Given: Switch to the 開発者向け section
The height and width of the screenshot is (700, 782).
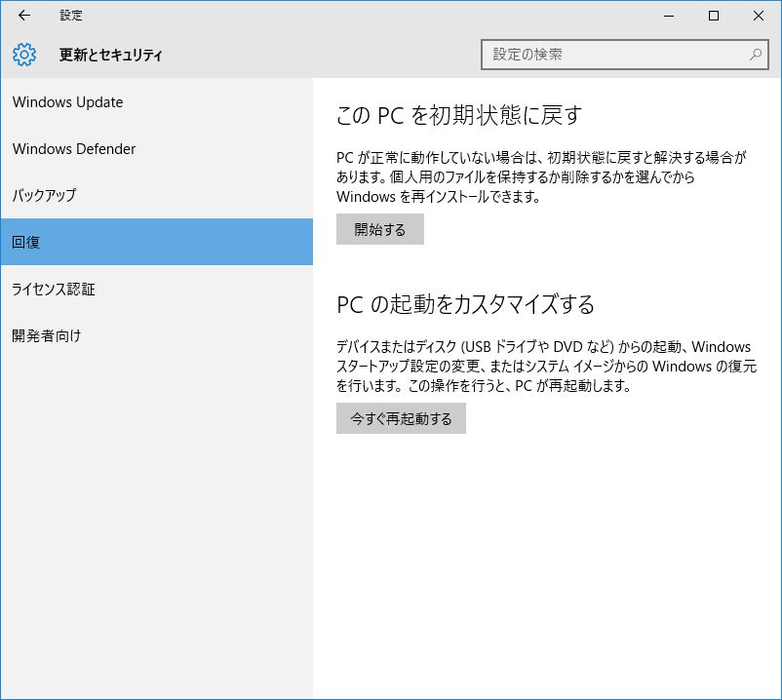Looking at the screenshot, I should pyautogui.click(x=47, y=336).
